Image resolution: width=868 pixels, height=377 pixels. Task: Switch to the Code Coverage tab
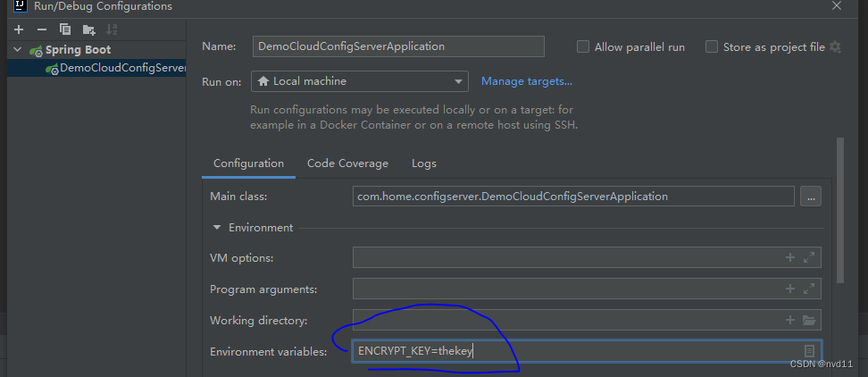347,163
